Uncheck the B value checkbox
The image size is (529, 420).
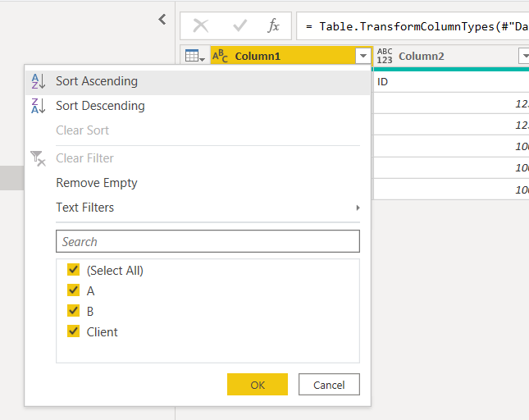click(73, 311)
